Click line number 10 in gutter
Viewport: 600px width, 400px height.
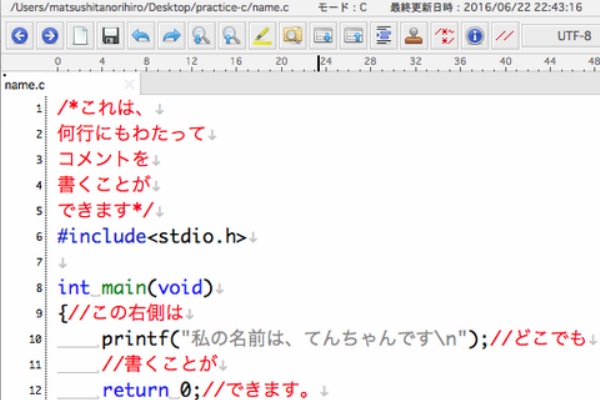coord(35,339)
